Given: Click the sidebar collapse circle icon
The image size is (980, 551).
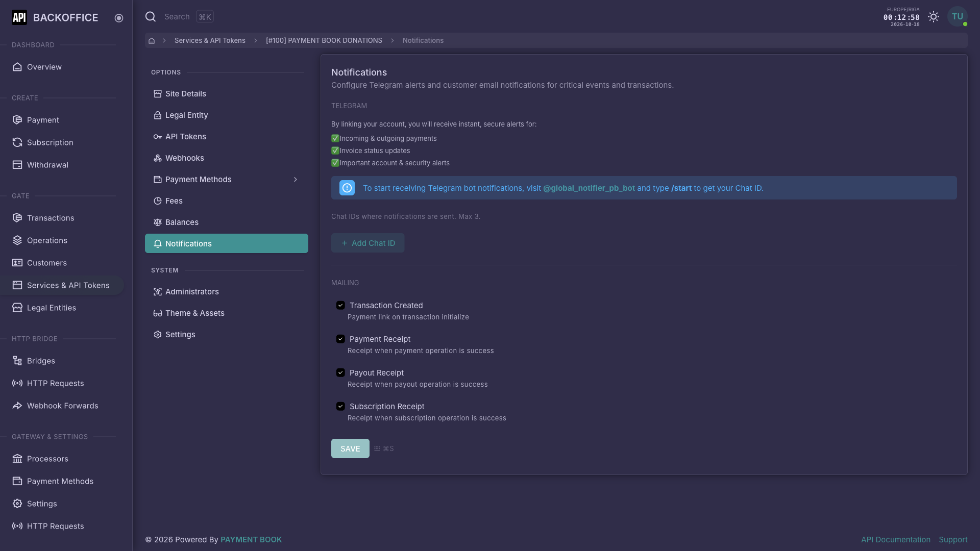Looking at the screenshot, I should click(x=119, y=18).
